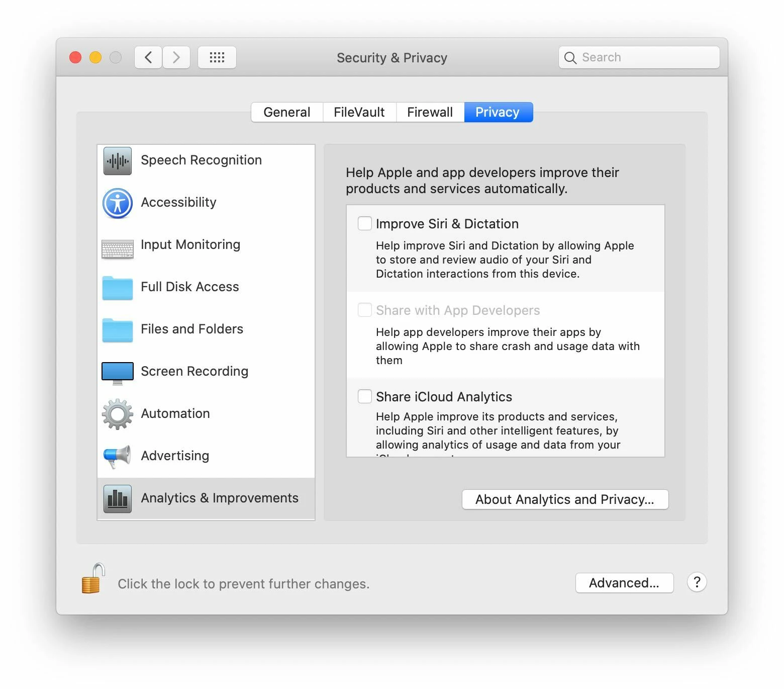Viewport: 784px width, 689px height.
Task: Select Full Disk Access label
Action: 190,287
